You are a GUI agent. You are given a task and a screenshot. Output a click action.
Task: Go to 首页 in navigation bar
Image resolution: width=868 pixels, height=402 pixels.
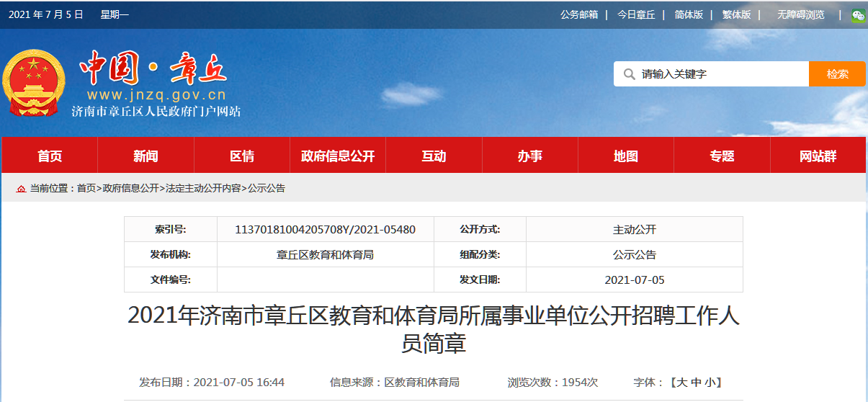(x=50, y=156)
